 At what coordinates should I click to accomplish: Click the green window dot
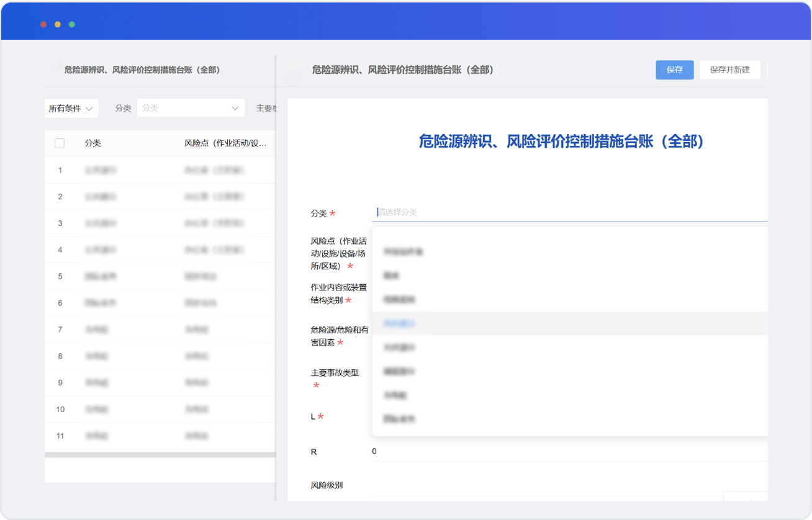coord(72,24)
